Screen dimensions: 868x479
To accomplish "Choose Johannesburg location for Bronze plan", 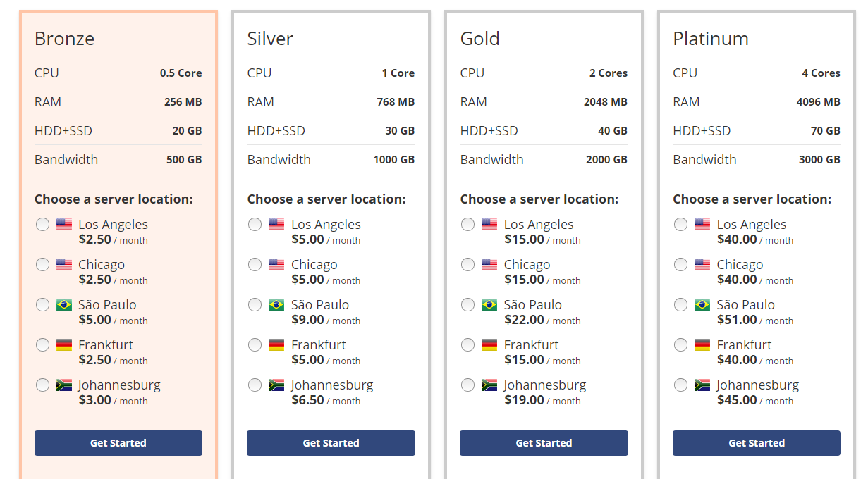I will click(43, 385).
